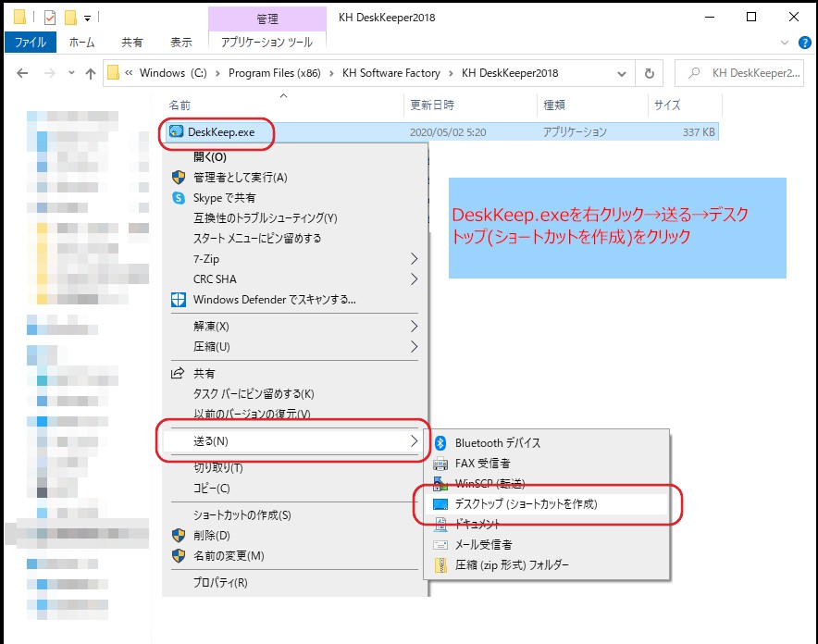Open the address bar history dropdown
This screenshot has width=818, height=644.
point(621,73)
